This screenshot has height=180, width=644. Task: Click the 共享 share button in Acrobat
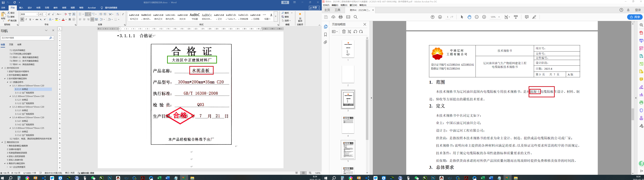[635, 17]
